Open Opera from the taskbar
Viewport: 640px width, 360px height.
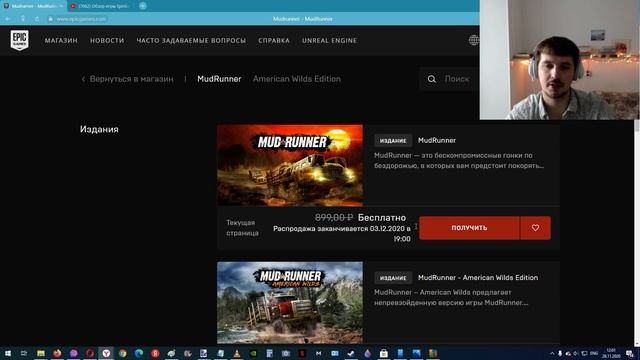pos(90,353)
